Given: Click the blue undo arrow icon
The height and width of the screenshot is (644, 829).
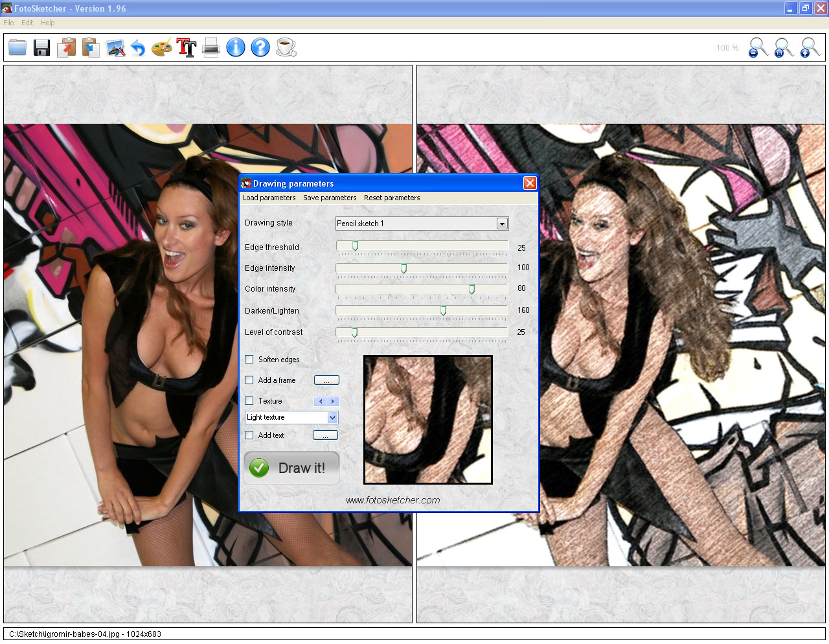Looking at the screenshot, I should (x=138, y=48).
